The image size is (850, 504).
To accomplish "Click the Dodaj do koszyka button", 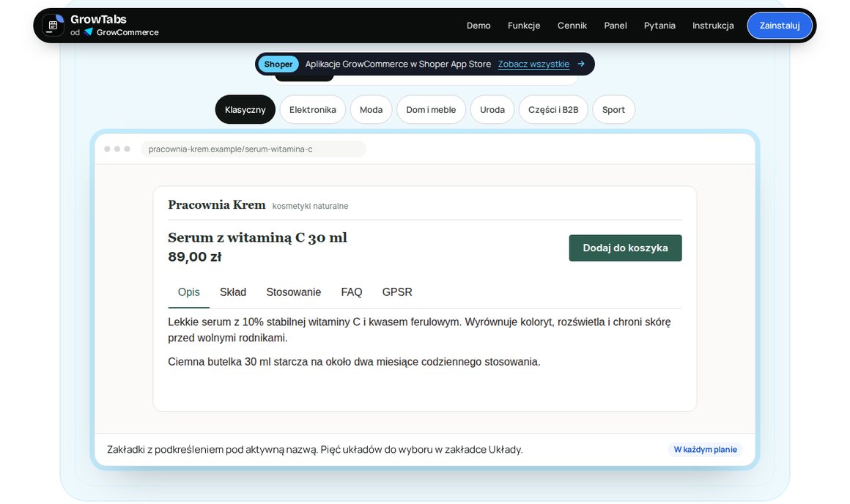I will tap(626, 248).
